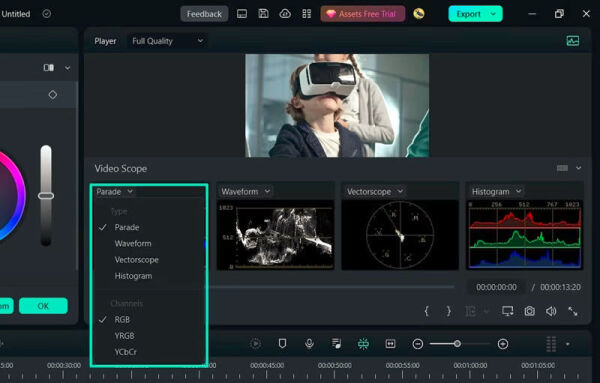Toggle the compare view icon in color panel
Viewport: 600px width, 383px height.
[x=49, y=68]
